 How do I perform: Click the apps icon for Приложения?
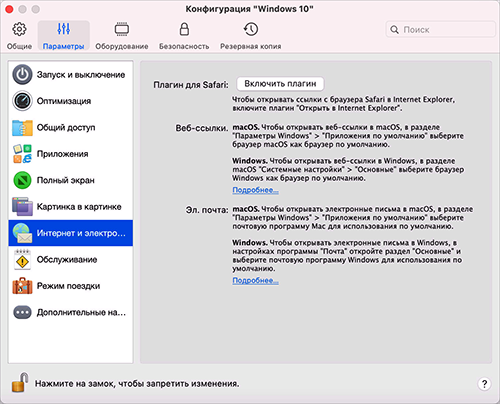(x=22, y=154)
